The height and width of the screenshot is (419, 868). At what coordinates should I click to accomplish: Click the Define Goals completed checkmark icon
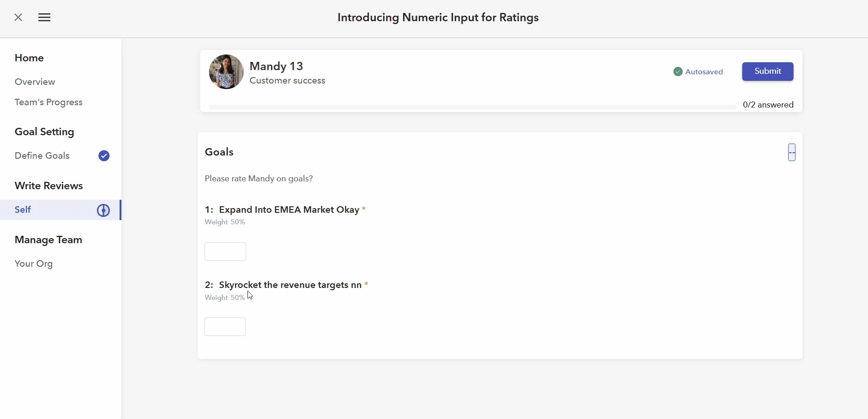click(104, 156)
